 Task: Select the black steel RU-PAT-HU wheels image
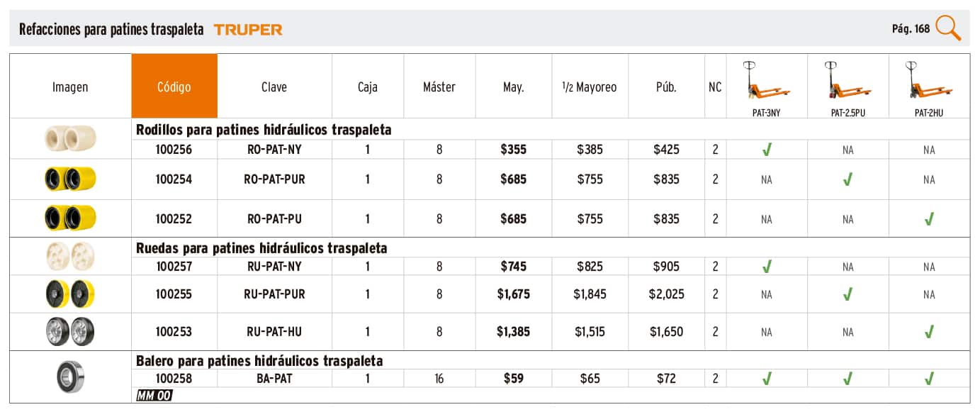pyautogui.click(x=70, y=332)
